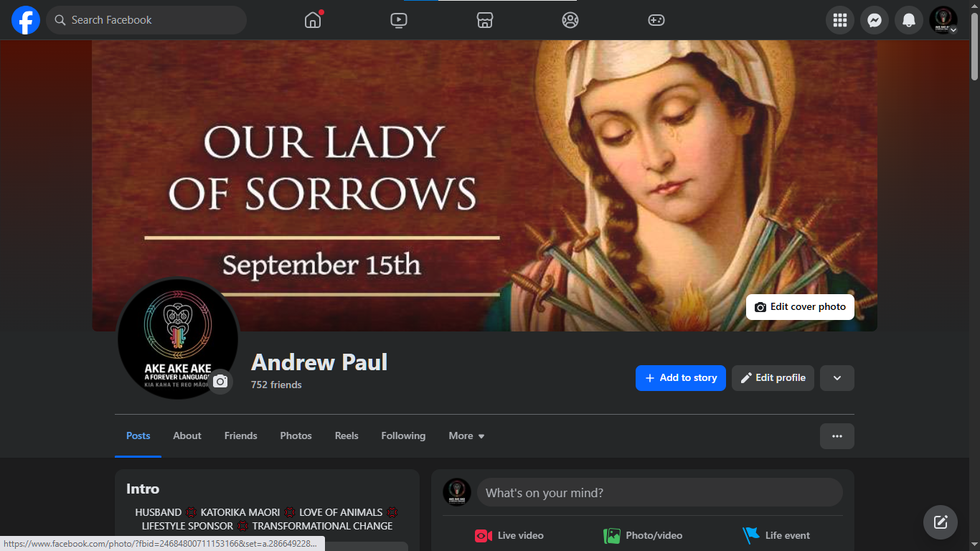Switch to the About tab
980x551 pixels.
click(187, 436)
